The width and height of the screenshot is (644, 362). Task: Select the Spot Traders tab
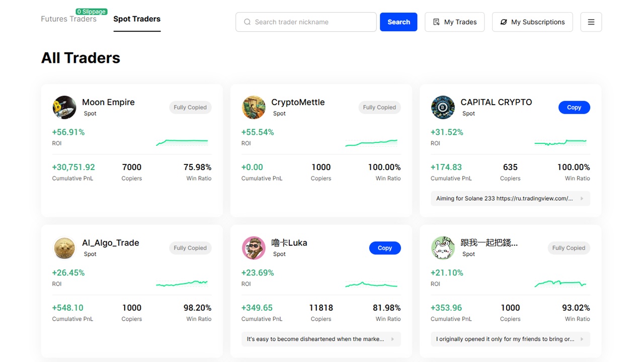coord(137,19)
